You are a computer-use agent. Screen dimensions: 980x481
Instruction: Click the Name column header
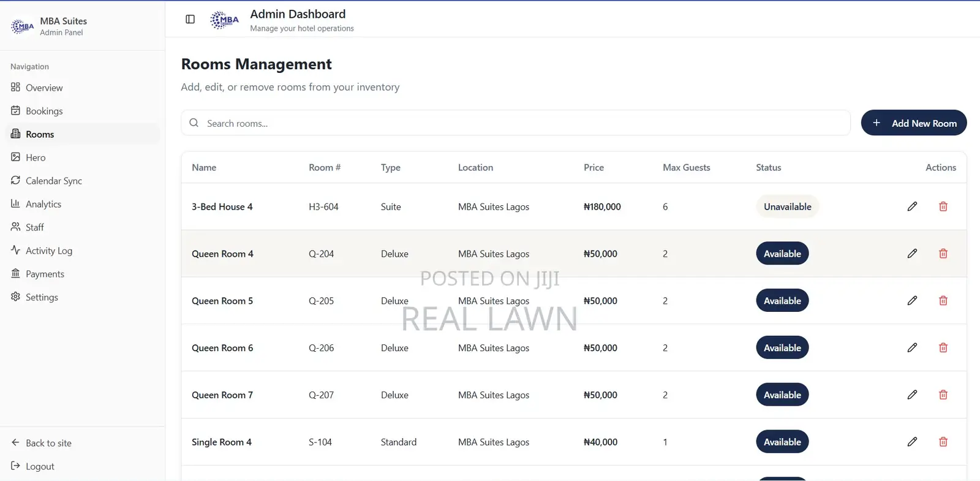(x=204, y=167)
